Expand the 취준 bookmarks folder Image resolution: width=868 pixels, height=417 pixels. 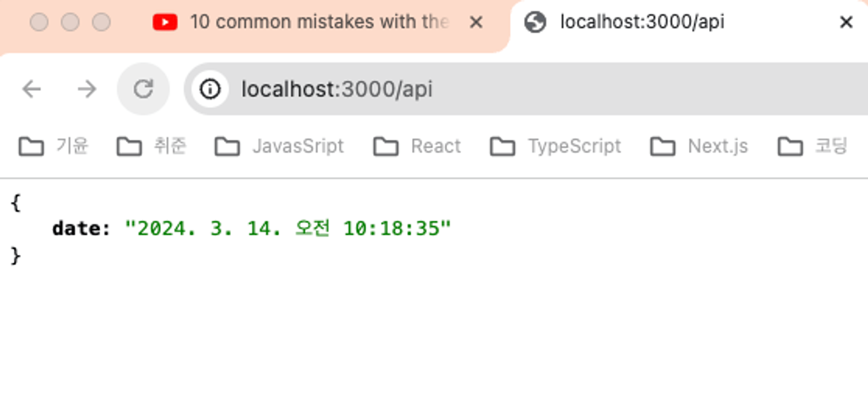click(152, 146)
